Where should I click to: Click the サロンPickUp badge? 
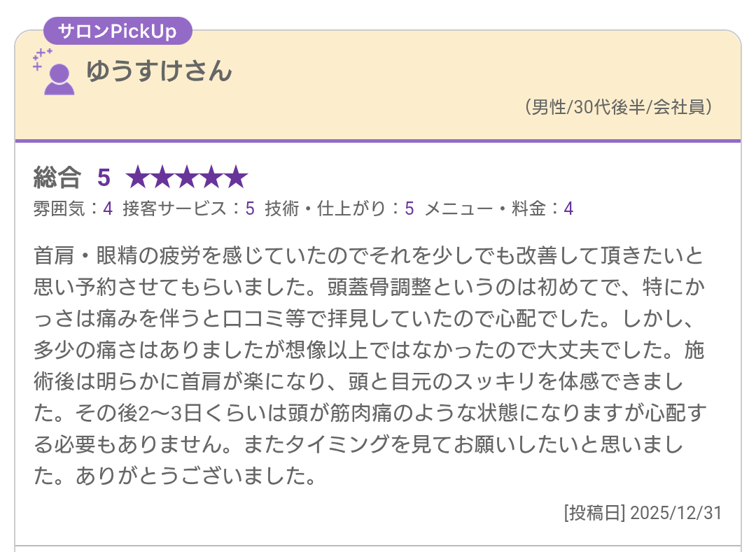(x=117, y=31)
